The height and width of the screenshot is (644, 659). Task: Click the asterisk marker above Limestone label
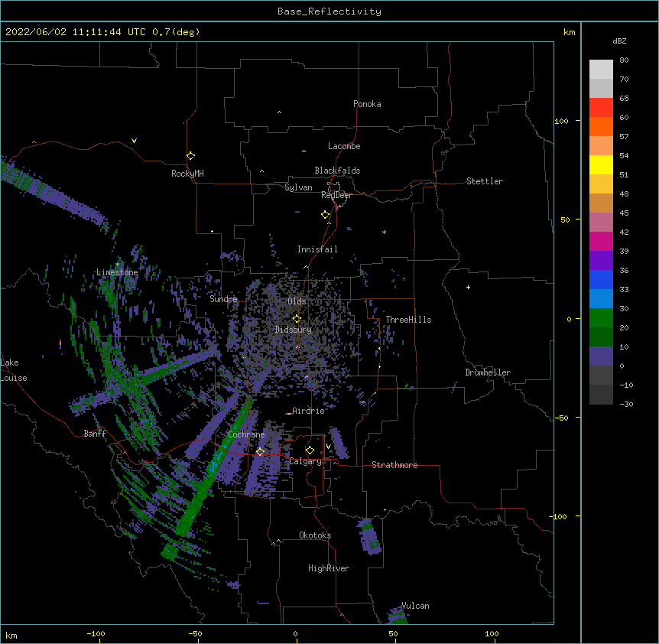tap(118, 265)
